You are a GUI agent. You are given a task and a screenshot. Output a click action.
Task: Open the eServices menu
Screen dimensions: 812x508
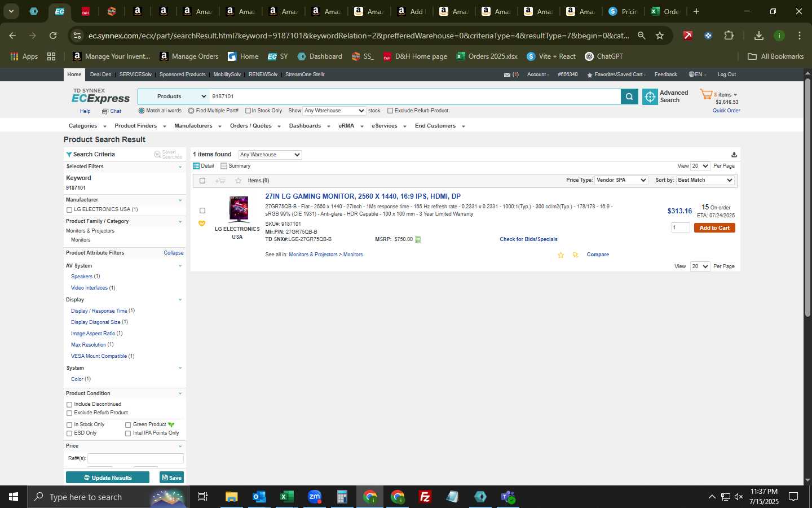389,126
